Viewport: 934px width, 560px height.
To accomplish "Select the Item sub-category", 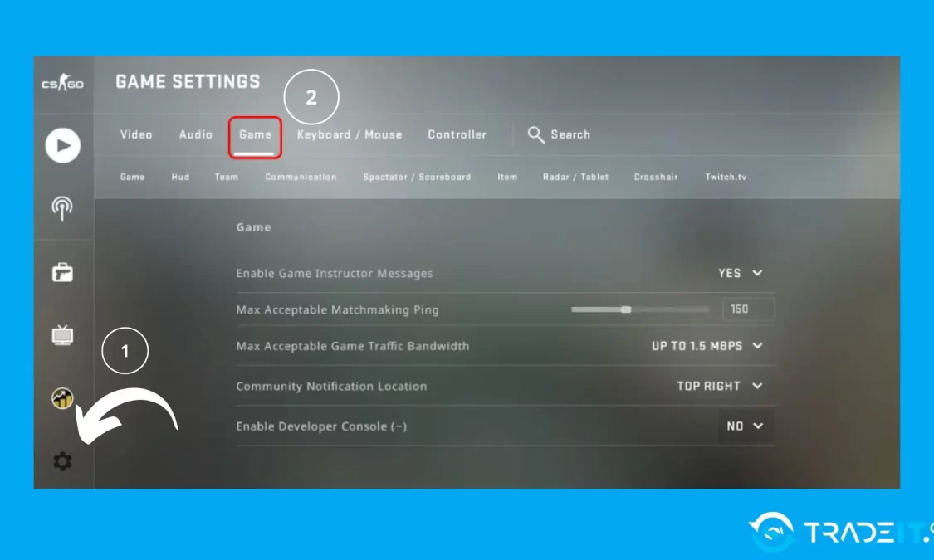I will 507,177.
